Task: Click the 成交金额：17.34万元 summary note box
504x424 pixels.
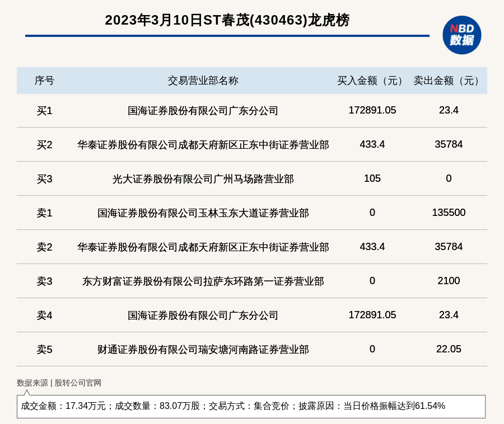Action: click(x=251, y=406)
